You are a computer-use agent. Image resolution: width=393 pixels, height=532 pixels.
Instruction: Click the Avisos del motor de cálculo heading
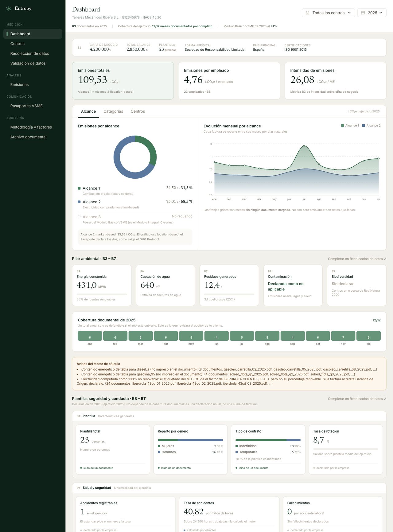(x=98, y=364)
